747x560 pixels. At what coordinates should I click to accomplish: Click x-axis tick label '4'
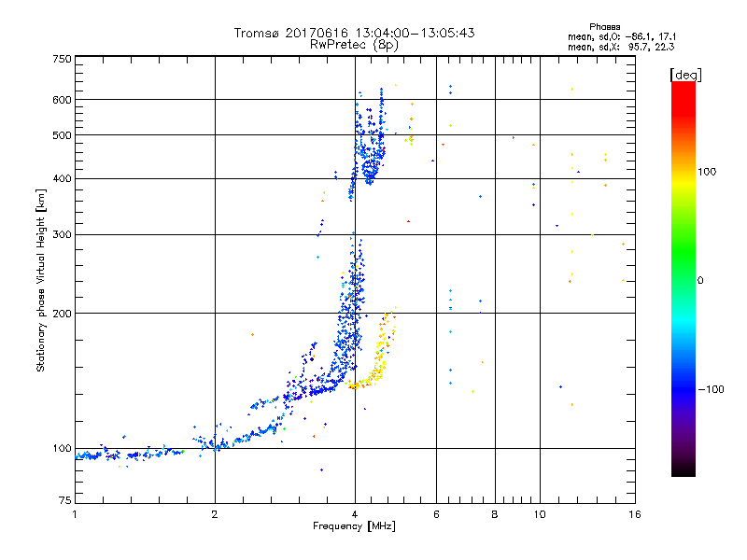pyautogui.click(x=355, y=514)
